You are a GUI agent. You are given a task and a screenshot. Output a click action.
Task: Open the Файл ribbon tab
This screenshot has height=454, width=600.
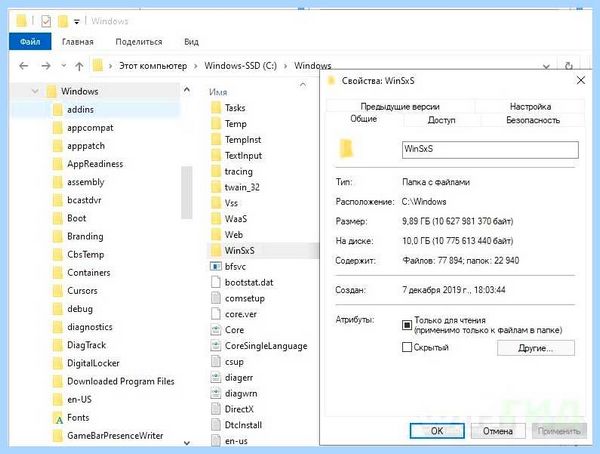[x=30, y=42]
